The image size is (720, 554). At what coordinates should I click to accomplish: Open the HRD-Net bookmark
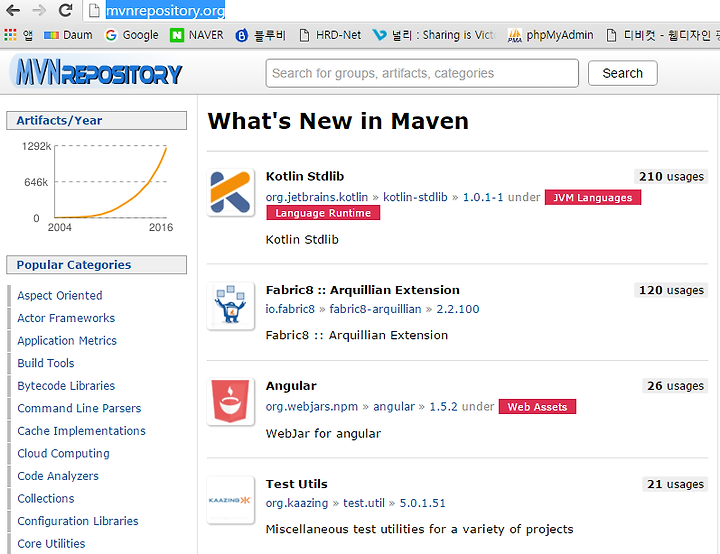tap(330, 35)
